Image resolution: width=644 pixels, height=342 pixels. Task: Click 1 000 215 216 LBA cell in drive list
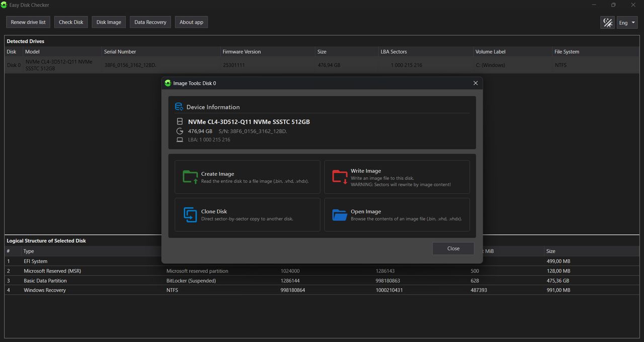407,65
